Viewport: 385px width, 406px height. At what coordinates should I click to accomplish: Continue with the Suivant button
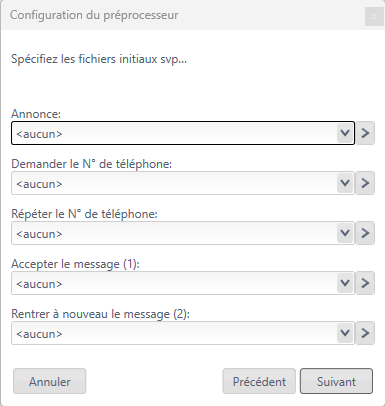336,381
